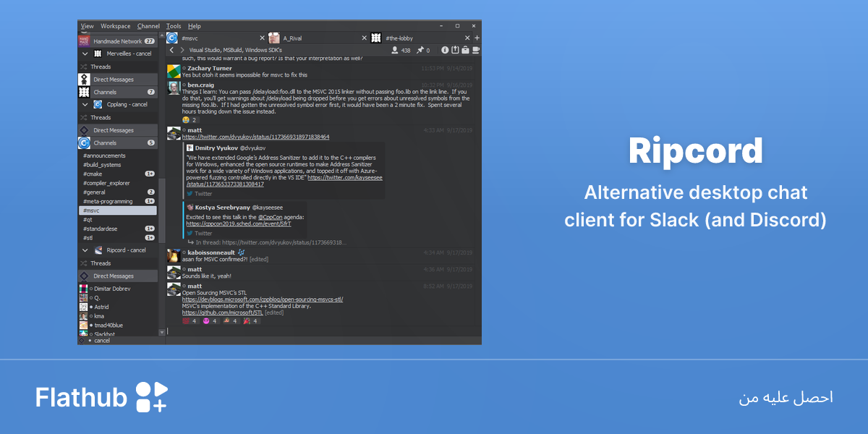The width and height of the screenshot is (868, 434).
Task: Open the Tools menu
Action: point(174,26)
